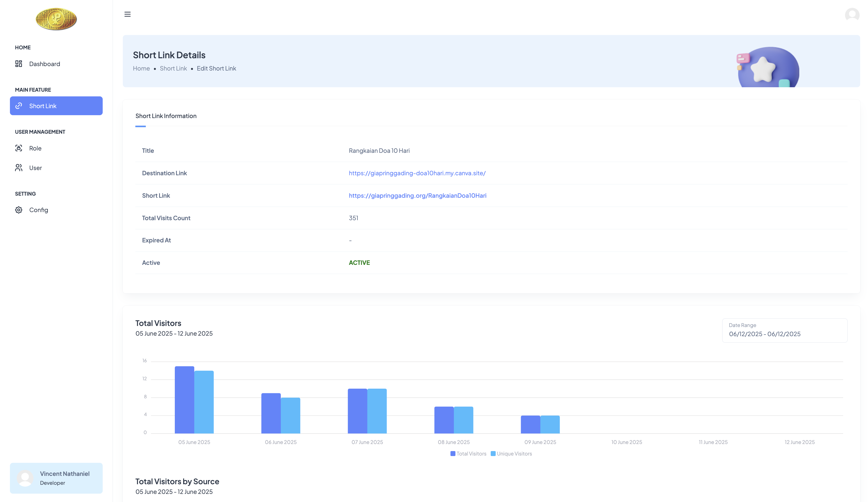Click the Short Link chain icon
This screenshot has height=502, width=868.
click(19, 106)
